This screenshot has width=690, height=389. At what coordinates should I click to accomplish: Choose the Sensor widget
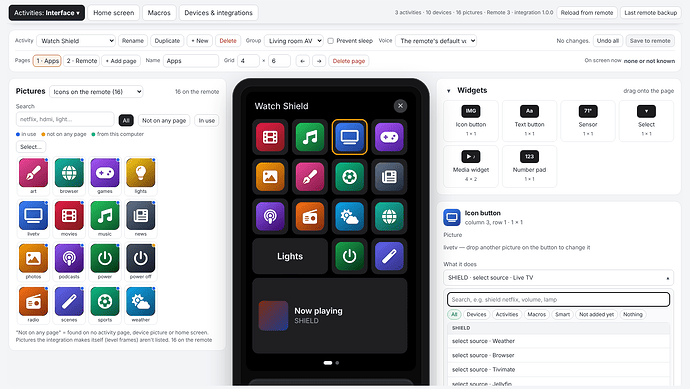[x=588, y=121]
